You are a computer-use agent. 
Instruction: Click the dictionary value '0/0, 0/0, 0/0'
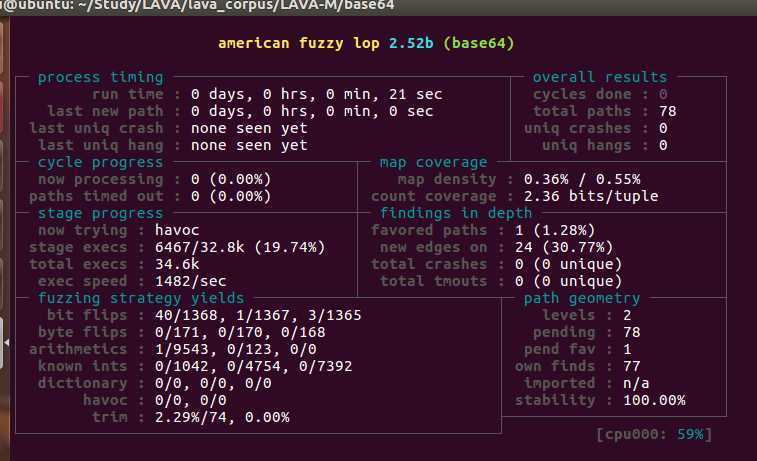213,383
